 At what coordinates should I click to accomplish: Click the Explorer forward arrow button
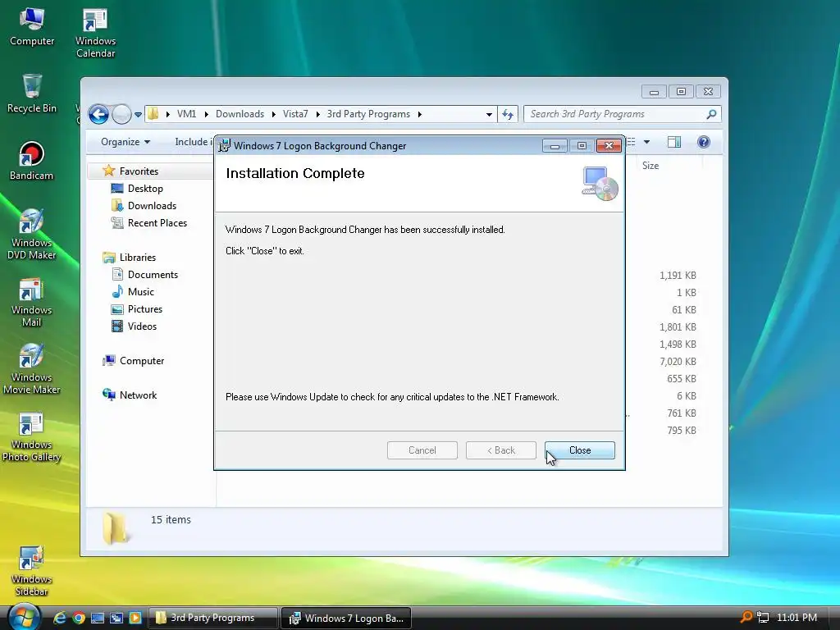(121, 114)
